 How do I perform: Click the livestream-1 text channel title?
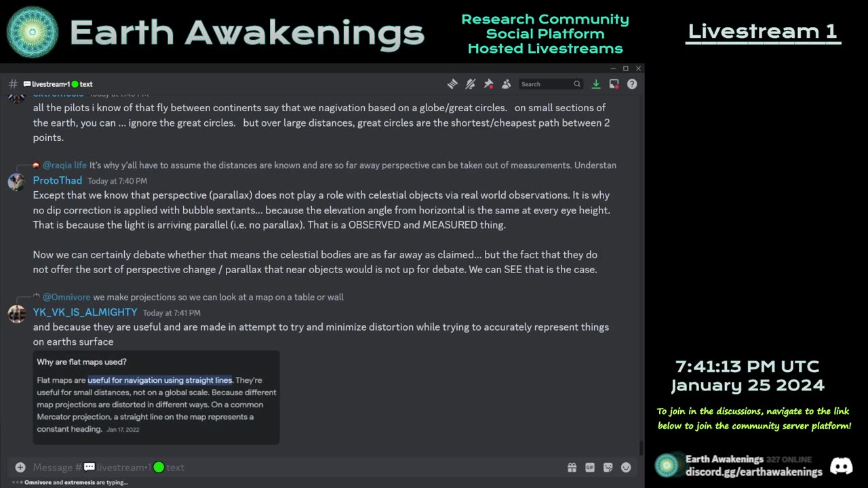click(x=58, y=84)
